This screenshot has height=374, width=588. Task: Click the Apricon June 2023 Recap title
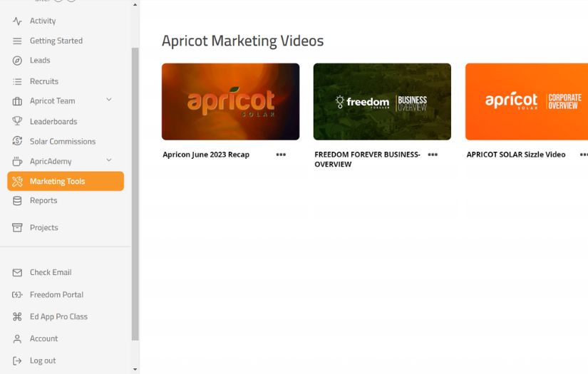tap(206, 155)
